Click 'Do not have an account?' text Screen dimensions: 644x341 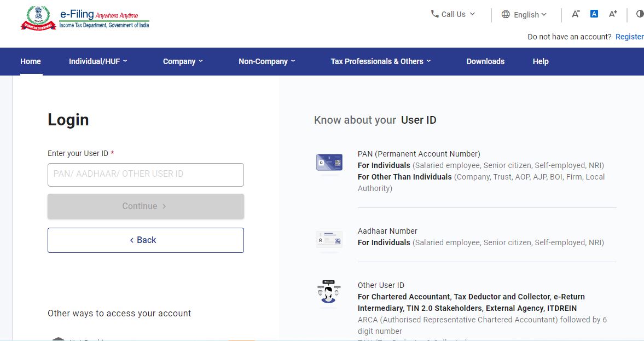click(569, 37)
